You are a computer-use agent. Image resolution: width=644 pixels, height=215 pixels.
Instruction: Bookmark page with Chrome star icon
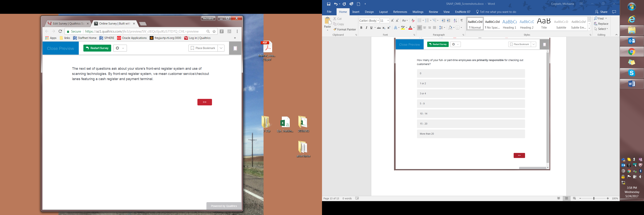point(214,31)
